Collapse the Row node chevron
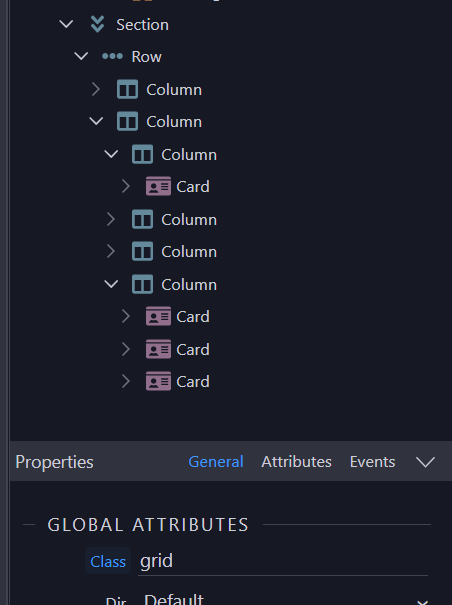The image size is (452, 605). (81, 56)
